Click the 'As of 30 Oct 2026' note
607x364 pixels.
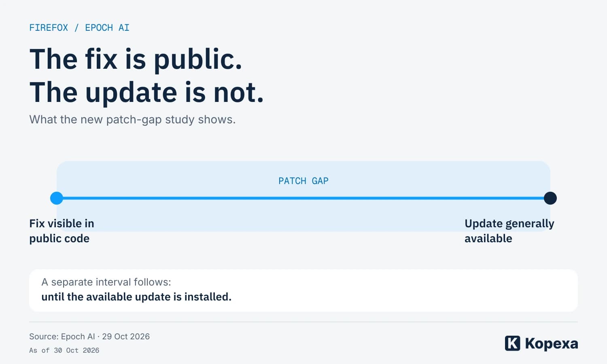pos(64,350)
